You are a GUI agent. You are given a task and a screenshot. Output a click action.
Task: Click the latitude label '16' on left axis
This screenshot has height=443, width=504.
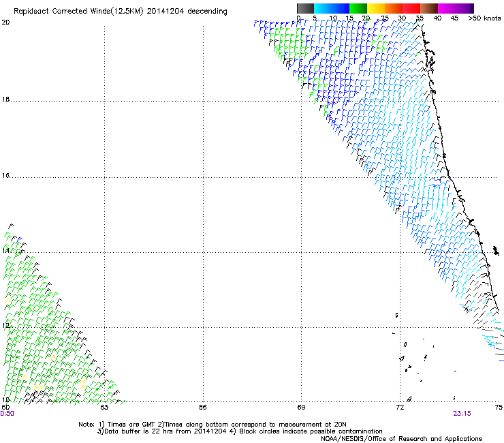click(5, 175)
